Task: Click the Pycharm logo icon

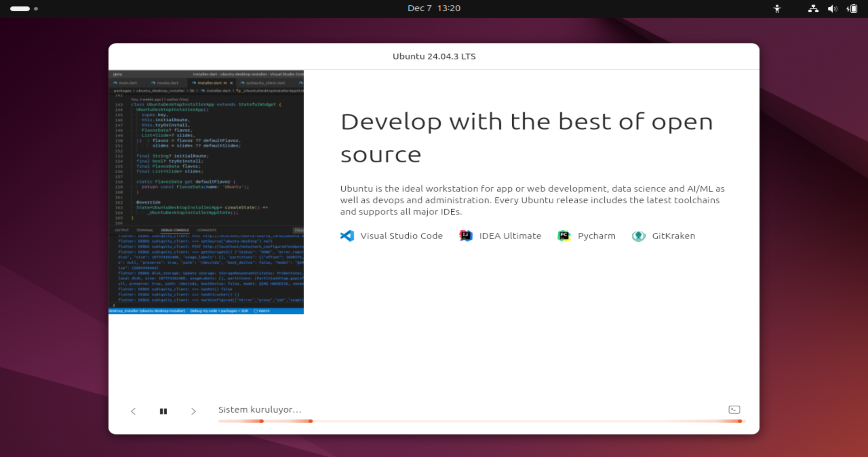Action: click(564, 236)
